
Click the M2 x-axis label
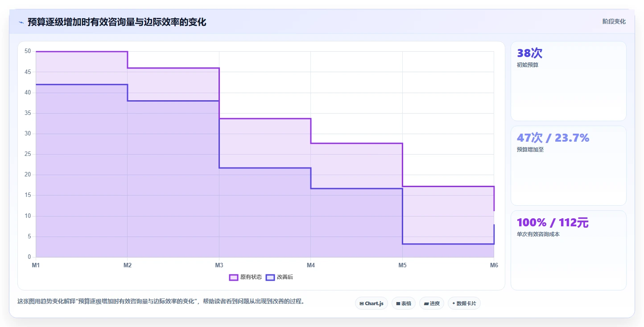click(x=128, y=266)
